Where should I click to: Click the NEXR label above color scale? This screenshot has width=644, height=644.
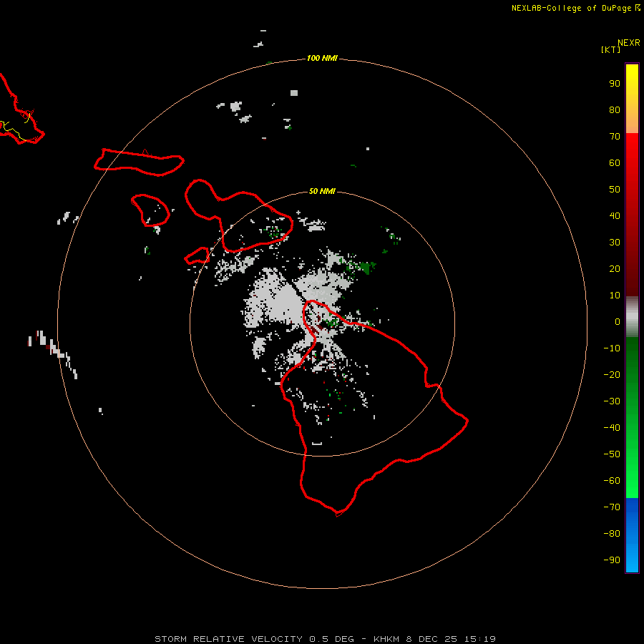click(x=629, y=43)
